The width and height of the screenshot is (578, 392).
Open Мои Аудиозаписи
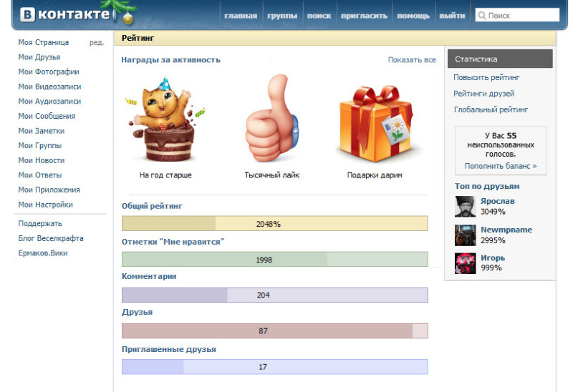(x=49, y=102)
